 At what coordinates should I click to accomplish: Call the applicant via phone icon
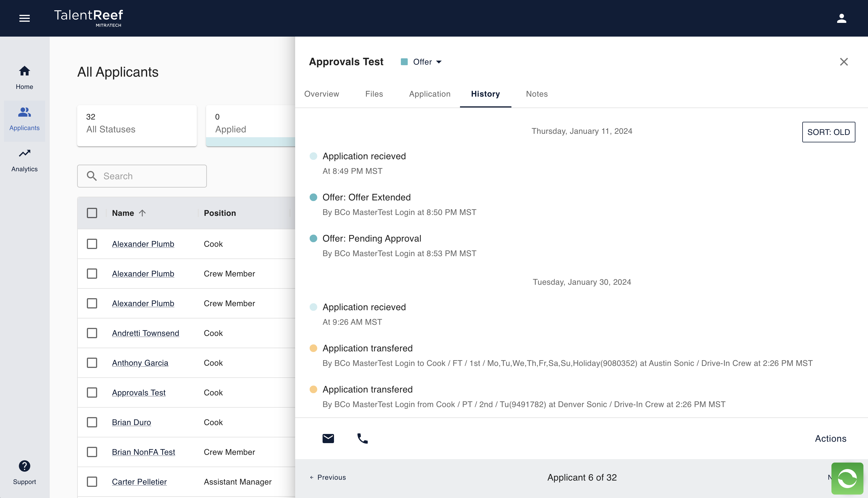(362, 438)
